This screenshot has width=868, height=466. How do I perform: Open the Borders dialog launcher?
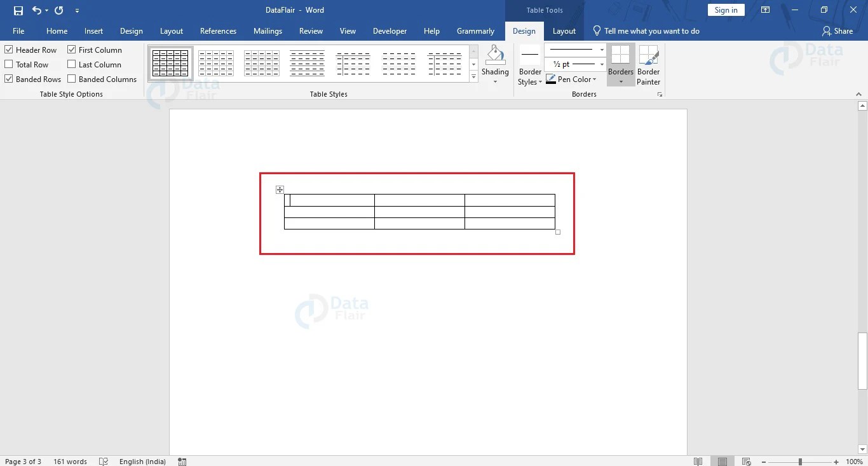660,93
